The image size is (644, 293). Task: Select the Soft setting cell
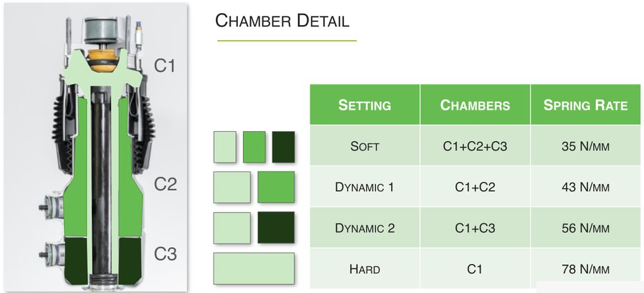pyautogui.click(x=365, y=146)
